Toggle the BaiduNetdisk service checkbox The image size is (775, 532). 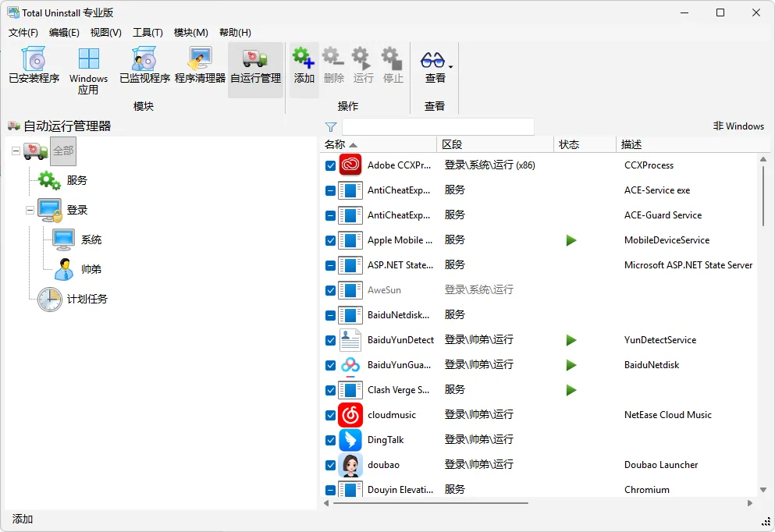(331, 315)
